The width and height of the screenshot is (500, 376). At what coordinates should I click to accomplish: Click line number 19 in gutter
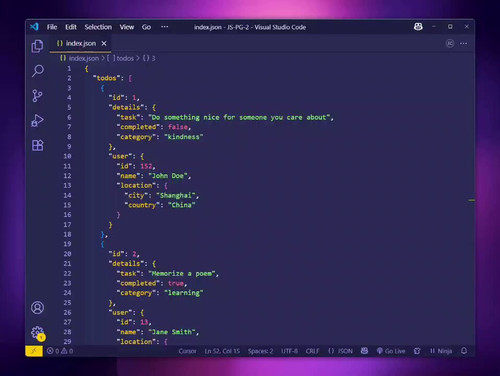pos(67,244)
